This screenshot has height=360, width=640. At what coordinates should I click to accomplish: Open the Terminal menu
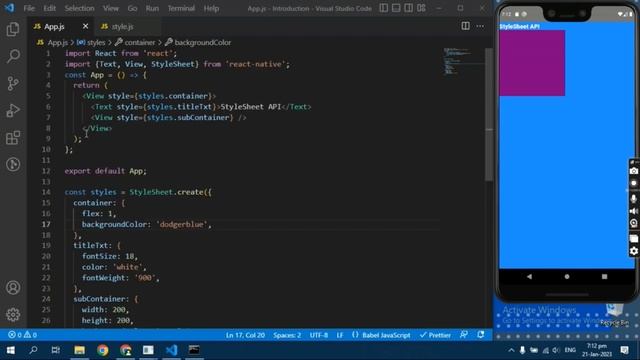tap(181, 8)
